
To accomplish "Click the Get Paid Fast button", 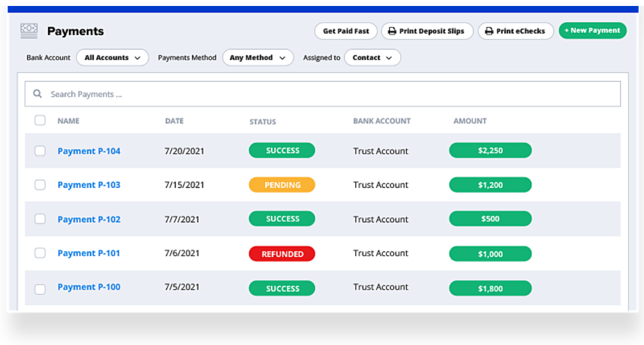I will tap(346, 31).
